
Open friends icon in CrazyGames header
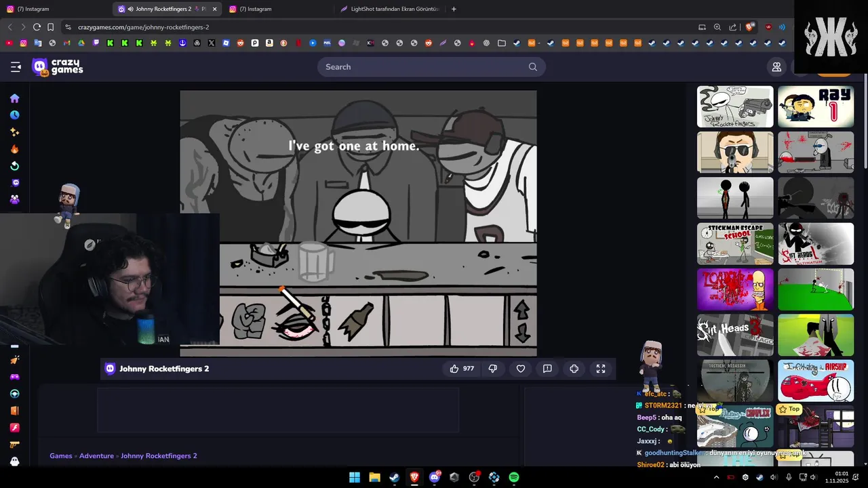[x=776, y=66]
